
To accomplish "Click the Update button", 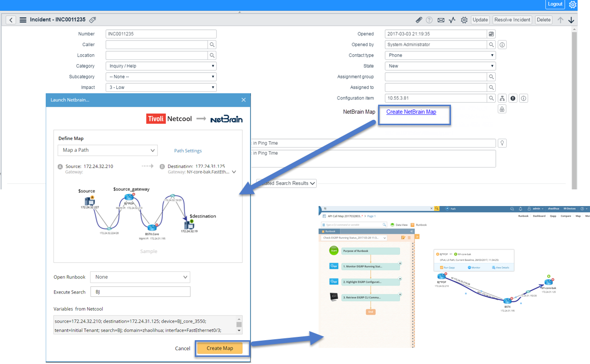I will click(x=480, y=20).
